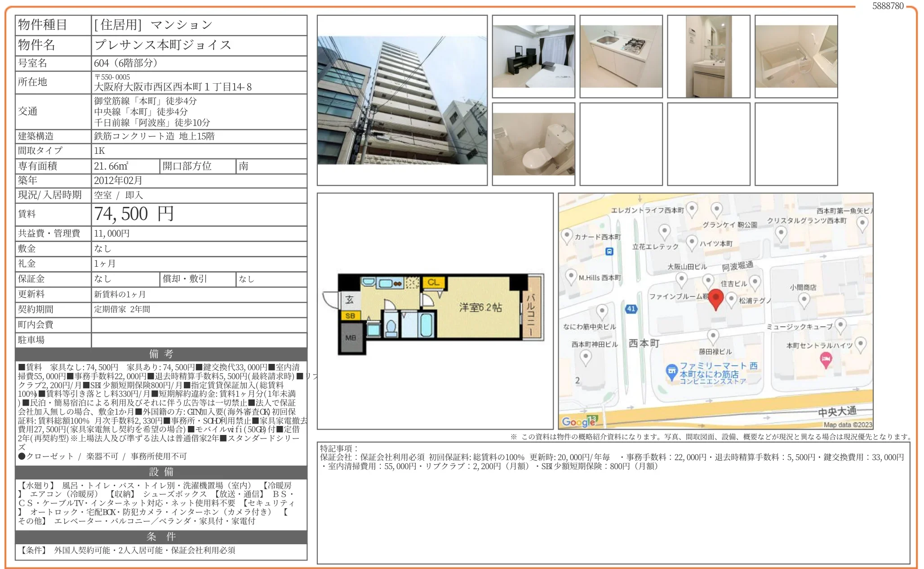Screen dimensions: 924x569
Task: Click the 備考 section header
Action: [x=161, y=354]
